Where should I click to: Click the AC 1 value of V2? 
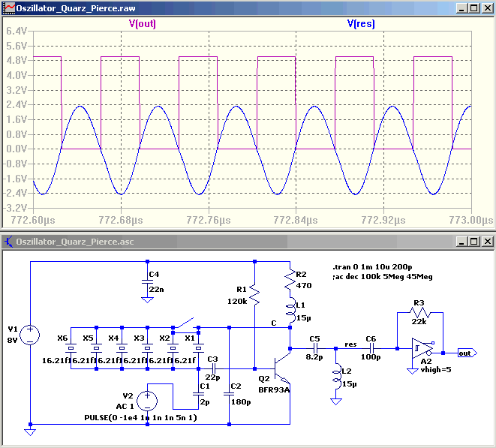[x=125, y=406]
